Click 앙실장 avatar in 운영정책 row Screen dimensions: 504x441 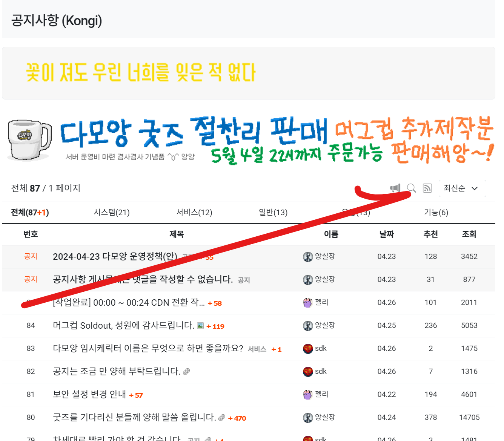coord(308,257)
